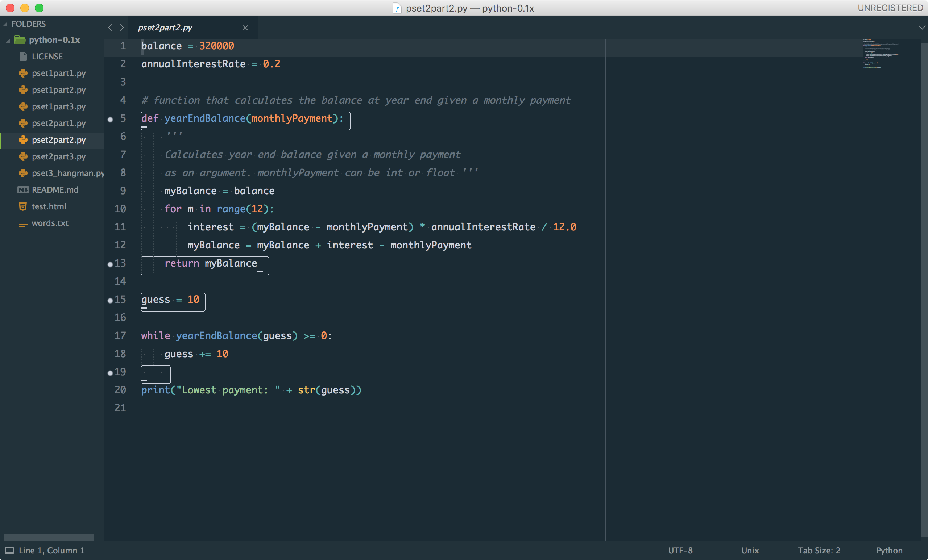
Task: Collapse the python-0.1x folder
Action: tap(8, 40)
